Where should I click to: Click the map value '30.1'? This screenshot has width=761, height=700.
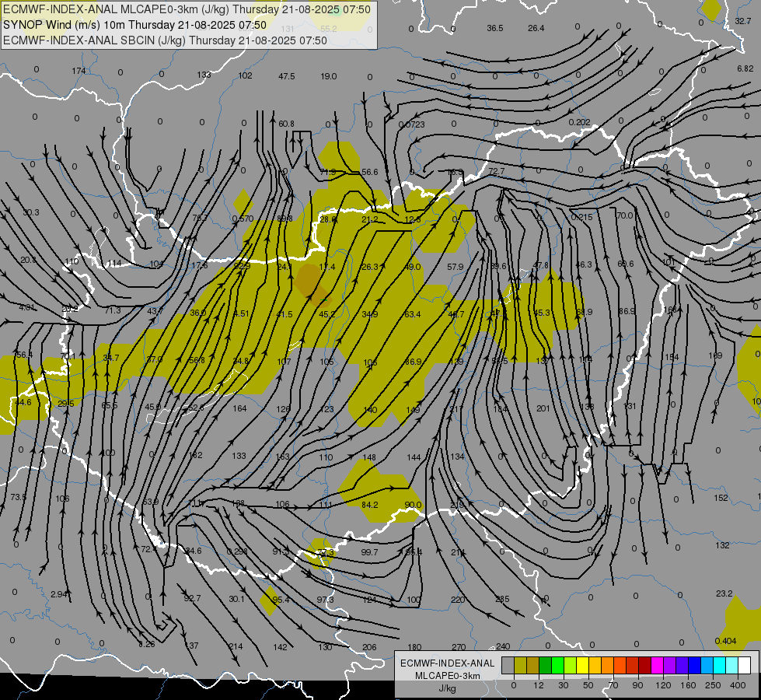237,599
